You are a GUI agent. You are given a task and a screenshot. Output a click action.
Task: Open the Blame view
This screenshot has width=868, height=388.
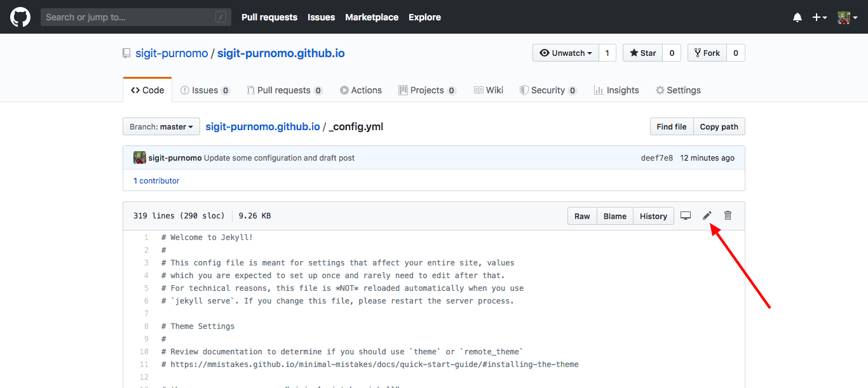pos(615,216)
